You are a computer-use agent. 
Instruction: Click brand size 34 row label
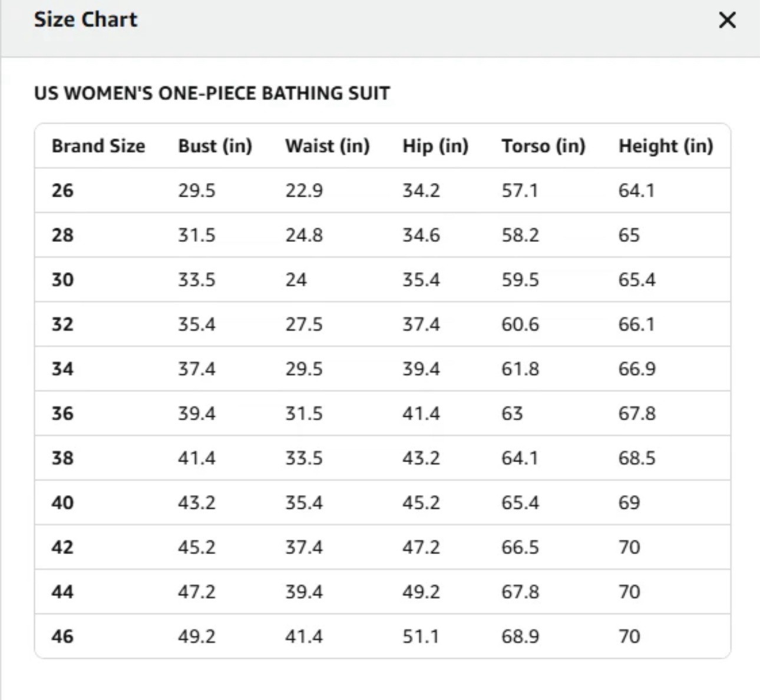[62, 369]
